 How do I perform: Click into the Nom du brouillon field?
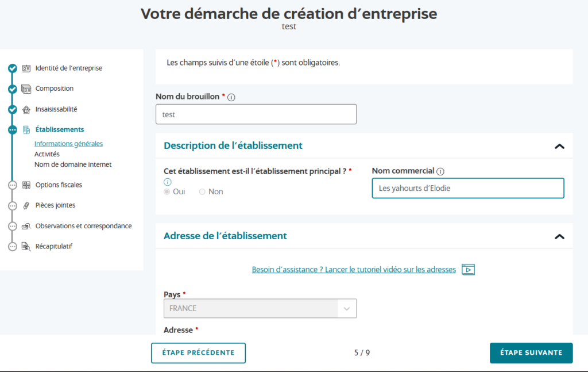(x=256, y=114)
